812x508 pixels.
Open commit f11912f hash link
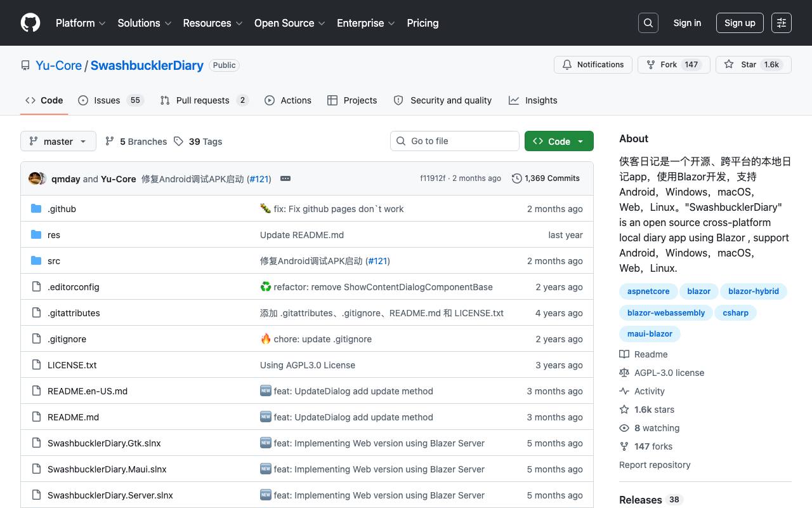[x=433, y=178]
